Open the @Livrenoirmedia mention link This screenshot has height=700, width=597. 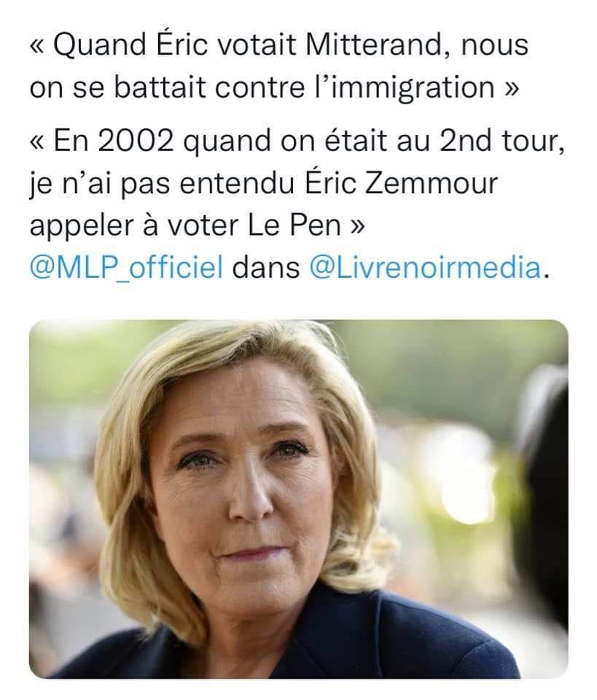pos(425,268)
